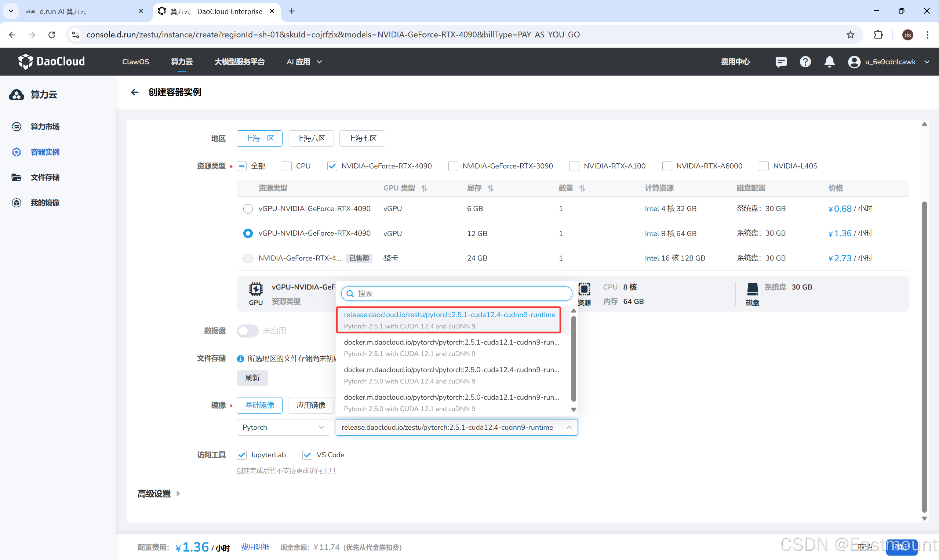Enable the 数据盘 toggle switch
939x560 pixels.
[x=247, y=331]
